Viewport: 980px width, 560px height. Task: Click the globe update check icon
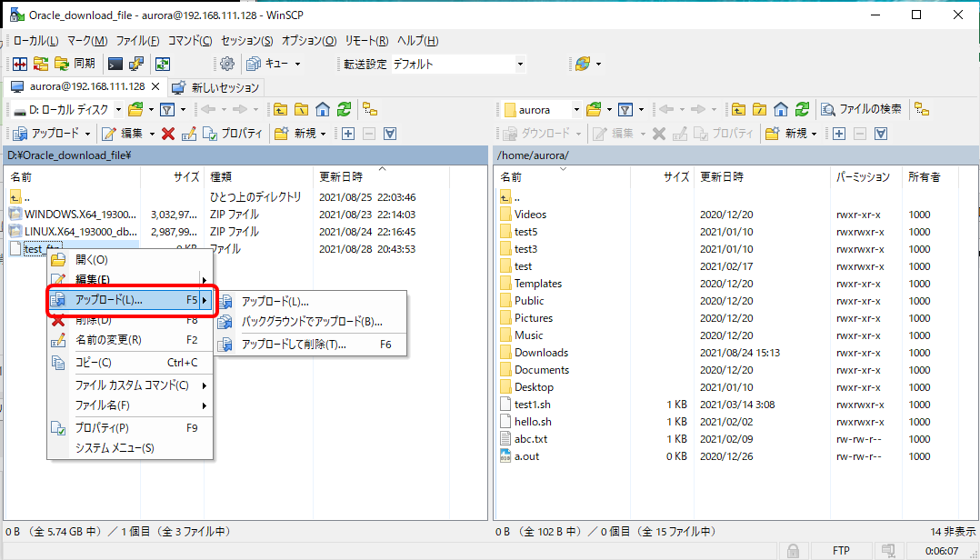(583, 64)
